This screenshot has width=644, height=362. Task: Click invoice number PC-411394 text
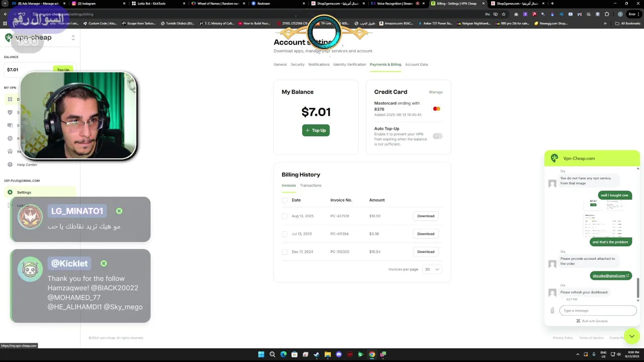pos(340,234)
